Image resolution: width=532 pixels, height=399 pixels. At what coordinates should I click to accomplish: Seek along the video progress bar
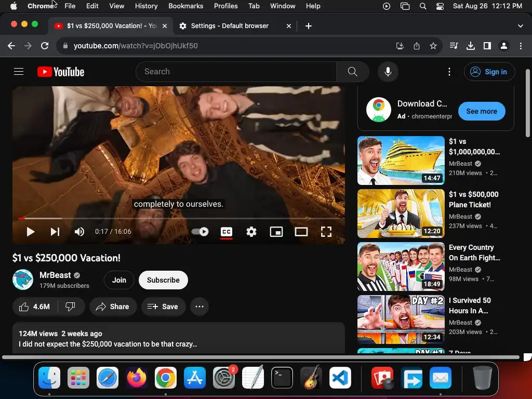tap(179, 218)
